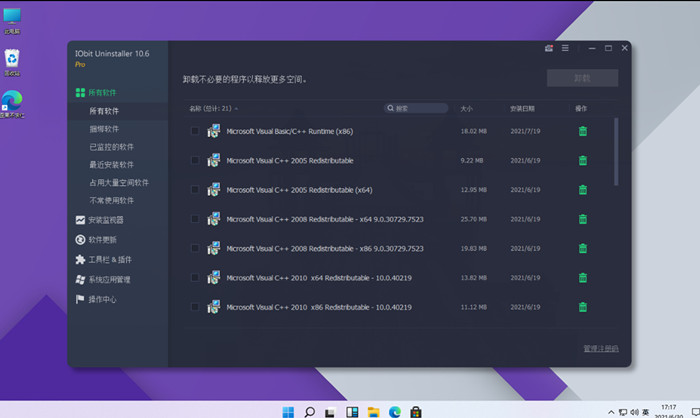Click the puzzle piece icon for 工具栏 & 插件
This screenshot has width=700, height=418.
(80, 259)
